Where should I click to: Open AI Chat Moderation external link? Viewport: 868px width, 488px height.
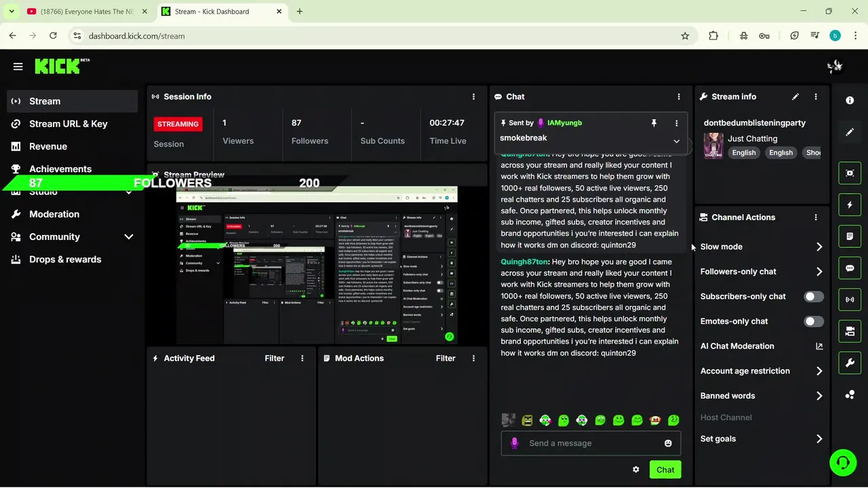[x=819, y=346]
